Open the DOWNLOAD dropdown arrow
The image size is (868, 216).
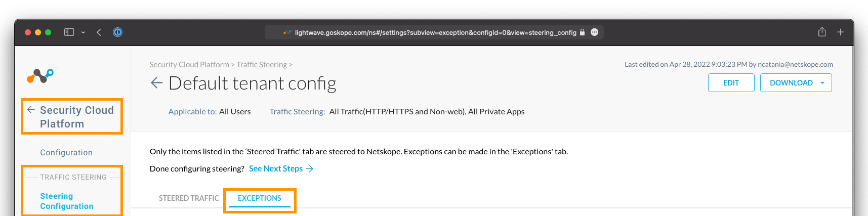point(822,83)
